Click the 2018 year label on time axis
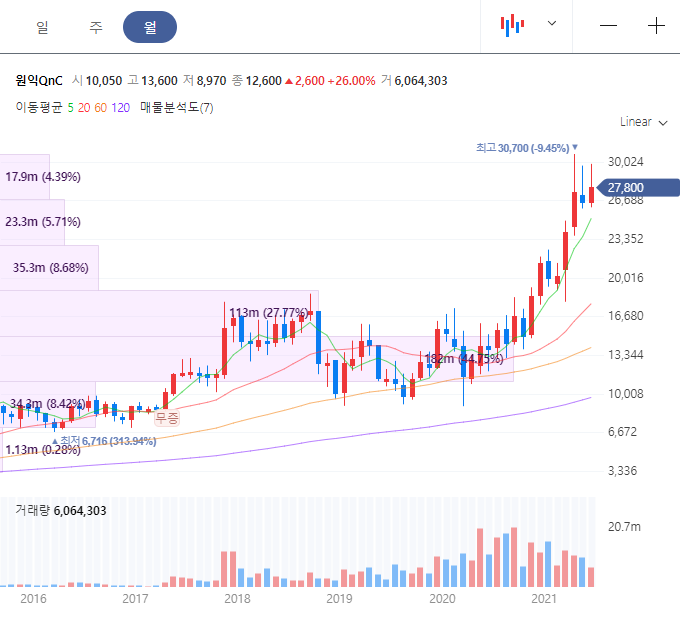 click(x=237, y=598)
